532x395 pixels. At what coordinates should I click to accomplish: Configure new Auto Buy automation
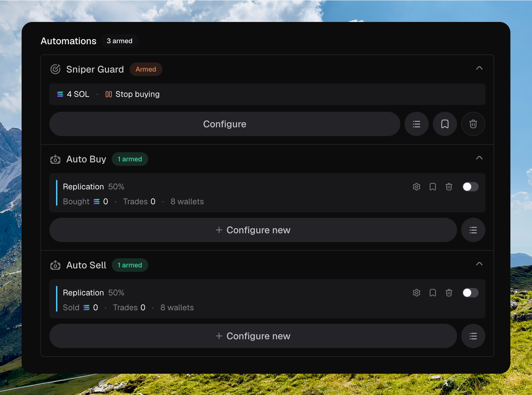pyautogui.click(x=253, y=230)
